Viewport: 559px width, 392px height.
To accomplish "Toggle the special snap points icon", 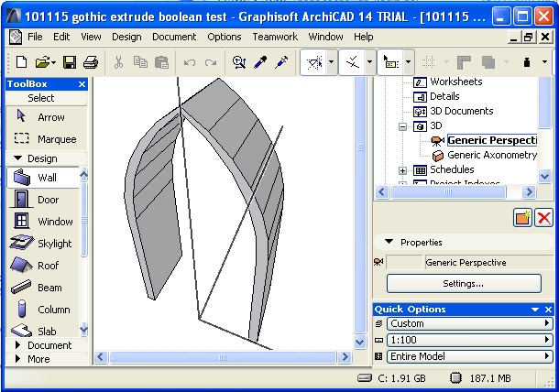I will click(352, 62).
